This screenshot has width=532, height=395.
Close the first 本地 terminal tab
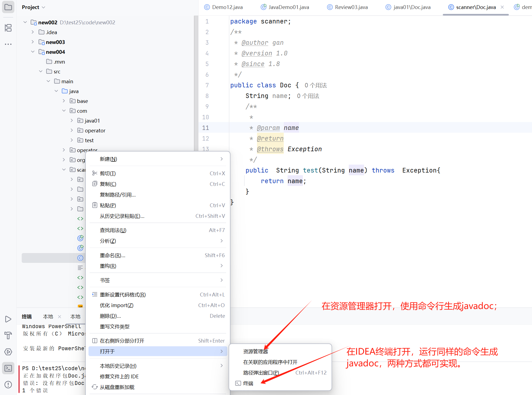(60, 316)
